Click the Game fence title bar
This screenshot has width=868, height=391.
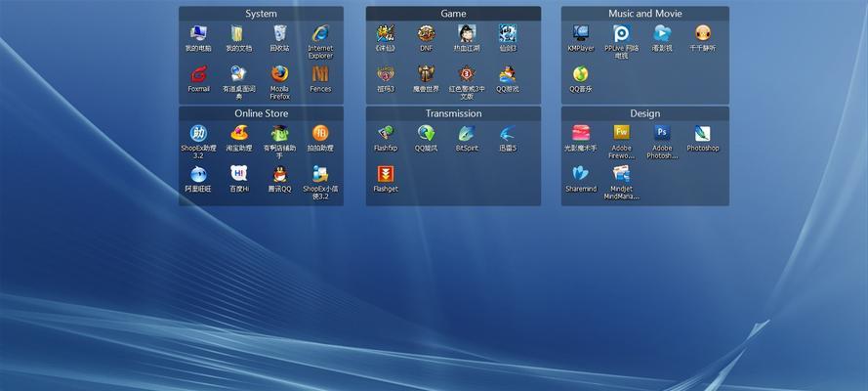[453, 14]
